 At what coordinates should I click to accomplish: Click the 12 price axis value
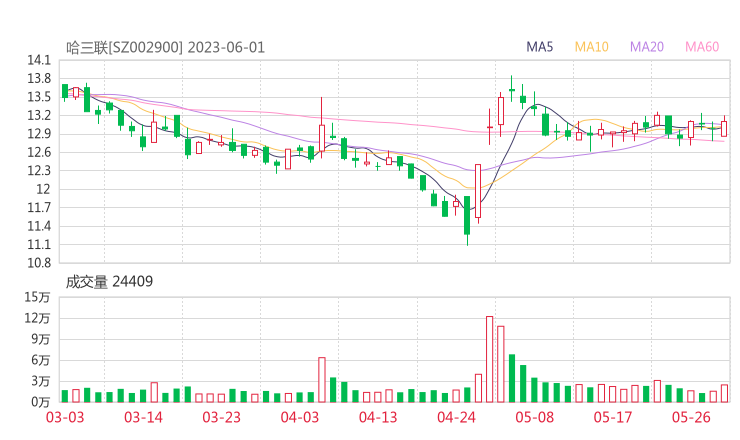43,189
